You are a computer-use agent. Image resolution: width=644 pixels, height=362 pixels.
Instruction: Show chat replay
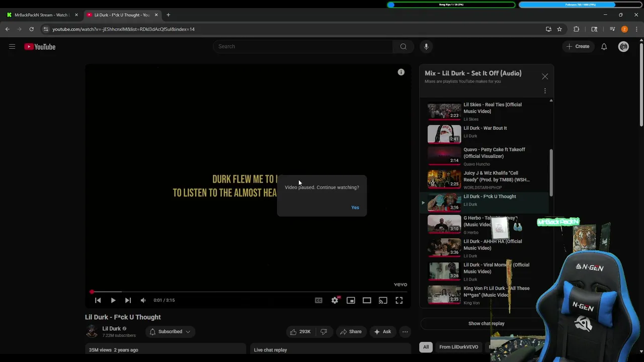coord(486,324)
